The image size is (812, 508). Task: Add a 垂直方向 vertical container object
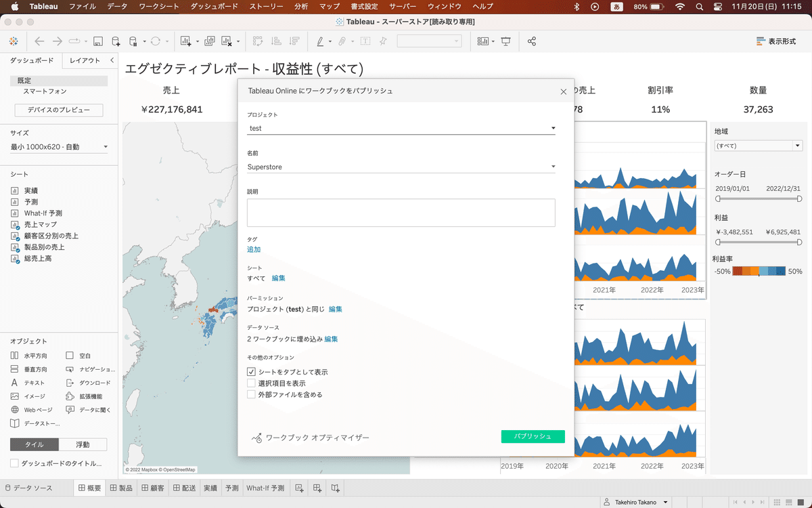tap(29, 369)
